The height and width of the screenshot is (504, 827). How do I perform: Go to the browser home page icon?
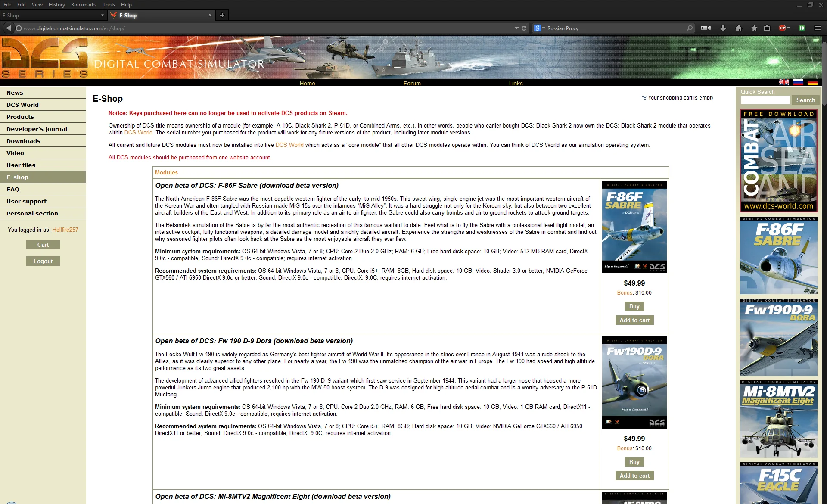point(739,28)
